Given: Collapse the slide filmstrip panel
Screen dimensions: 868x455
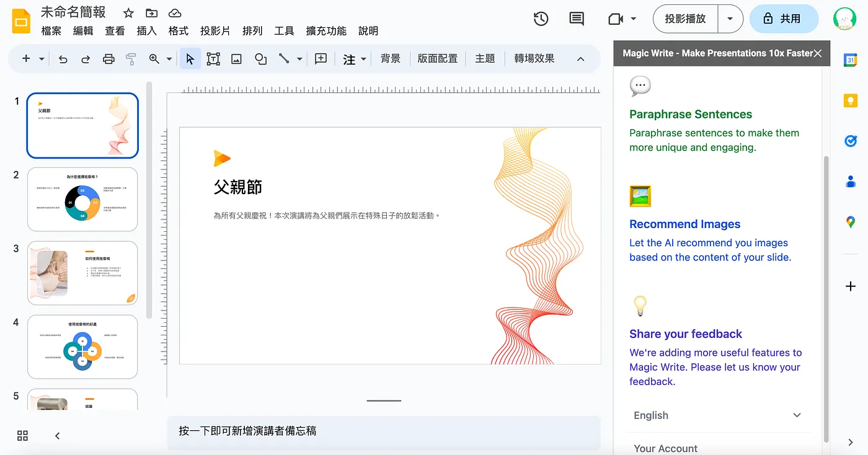Looking at the screenshot, I should [57, 436].
